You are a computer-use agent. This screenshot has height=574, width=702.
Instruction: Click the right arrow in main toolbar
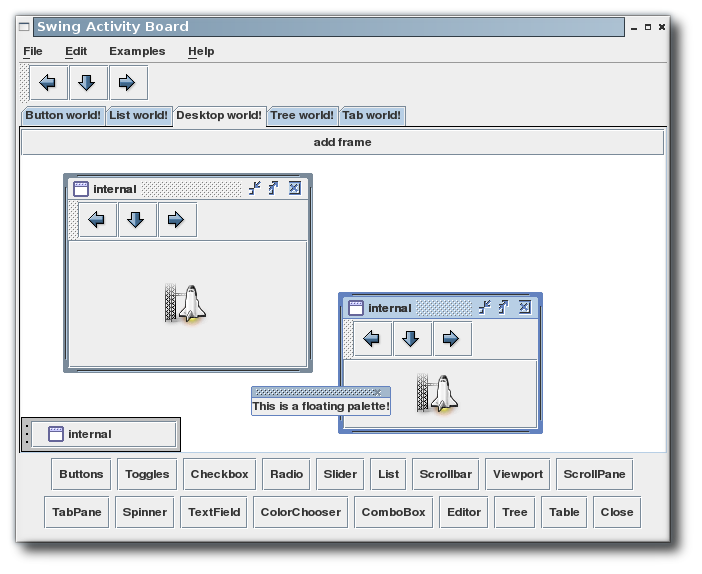(128, 83)
